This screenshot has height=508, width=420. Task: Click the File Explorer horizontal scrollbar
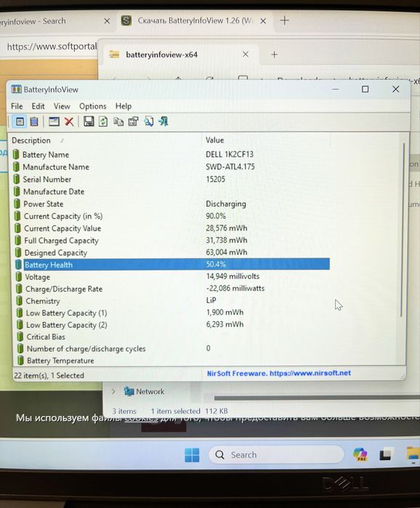[x=317, y=398]
